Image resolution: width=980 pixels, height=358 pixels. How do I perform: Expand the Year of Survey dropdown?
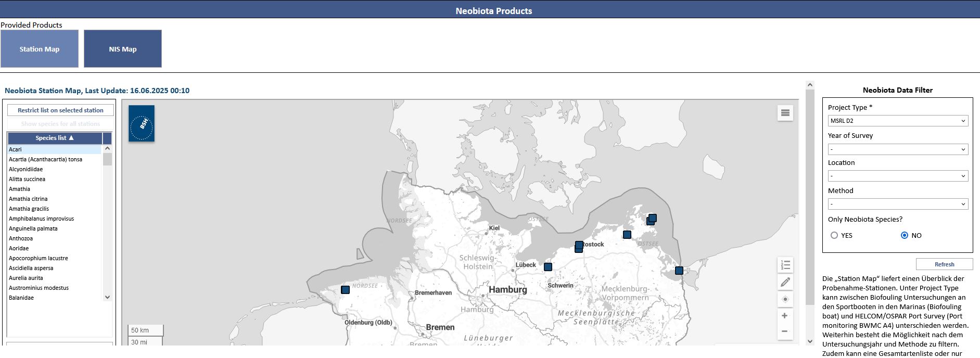897,149
